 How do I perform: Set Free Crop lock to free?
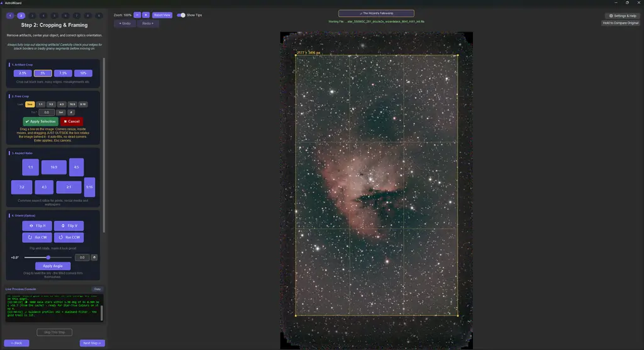(30, 104)
